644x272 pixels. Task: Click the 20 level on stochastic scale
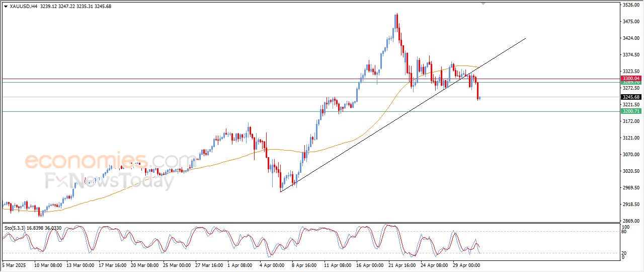click(x=624, y=252)
